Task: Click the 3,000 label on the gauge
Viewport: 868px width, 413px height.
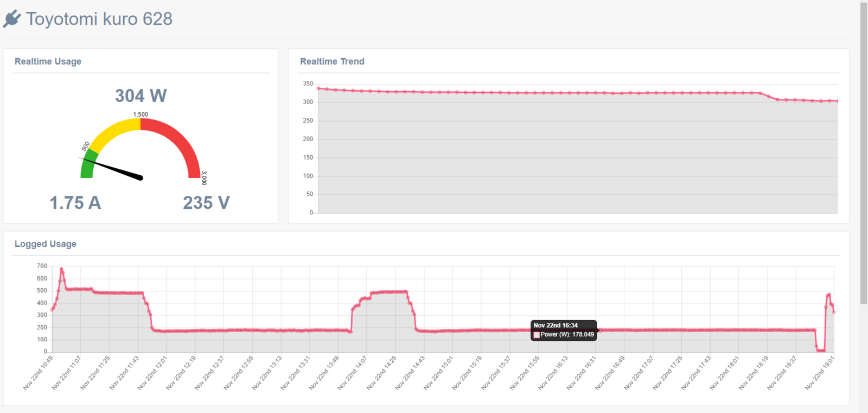Action: [204, 178]
